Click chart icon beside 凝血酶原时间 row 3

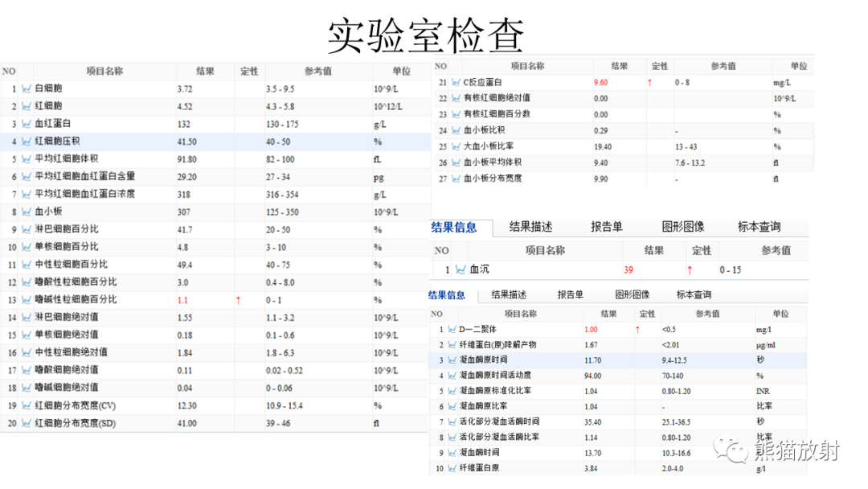452,360
